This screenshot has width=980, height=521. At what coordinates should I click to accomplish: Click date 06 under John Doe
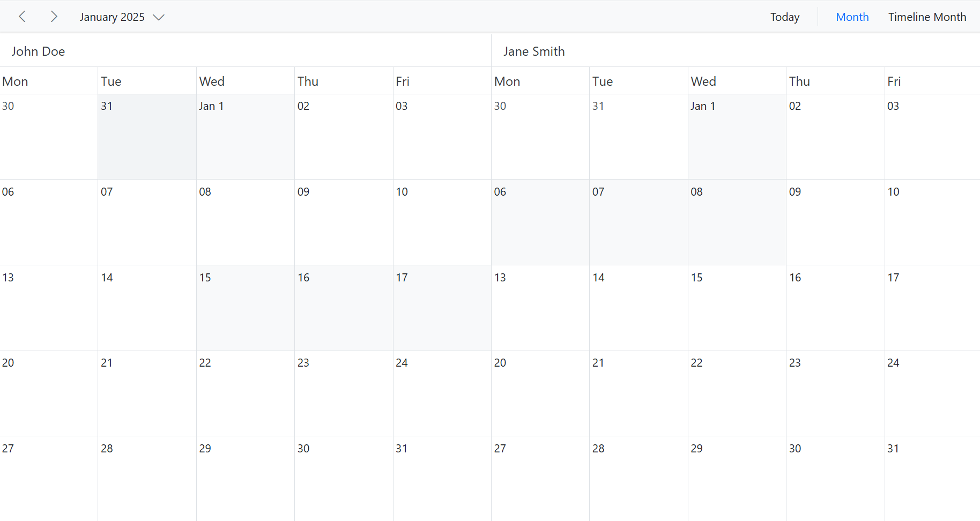[x=8, y=192]
